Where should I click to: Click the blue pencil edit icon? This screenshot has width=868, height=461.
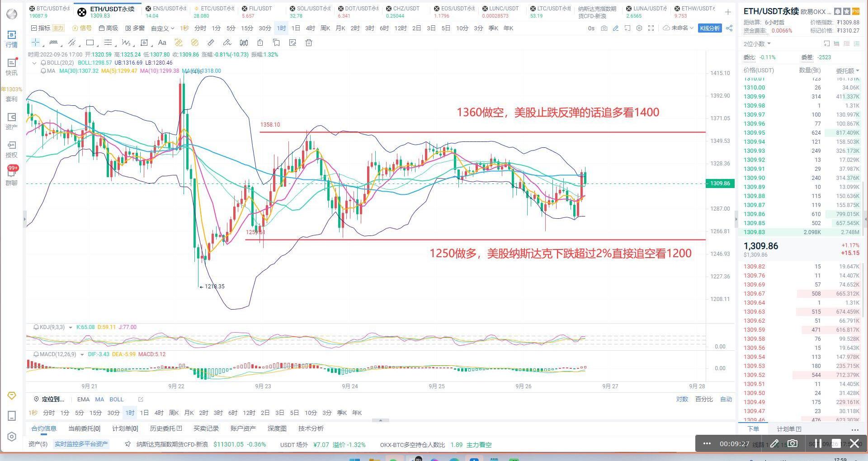616,28
